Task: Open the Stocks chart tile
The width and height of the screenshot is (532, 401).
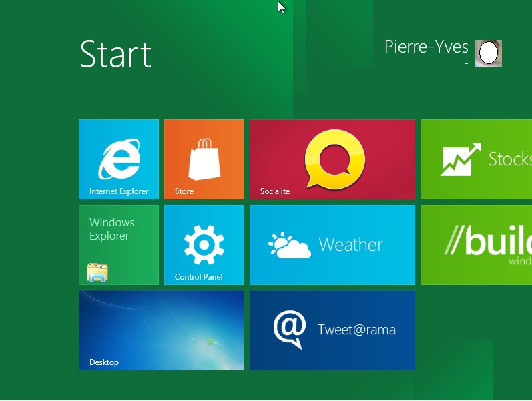Action: pyautogui.click(x=477, y=159)
